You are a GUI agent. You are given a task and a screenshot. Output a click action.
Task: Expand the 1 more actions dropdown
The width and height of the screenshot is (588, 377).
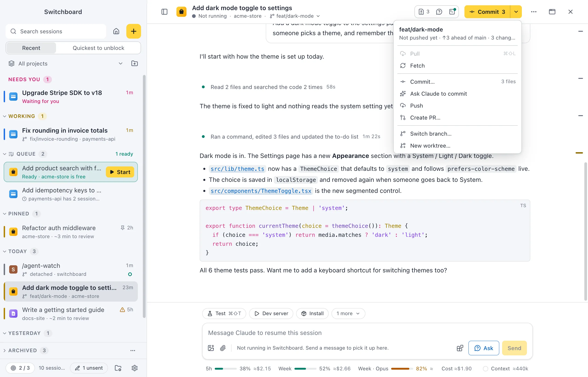click(348, 314)
